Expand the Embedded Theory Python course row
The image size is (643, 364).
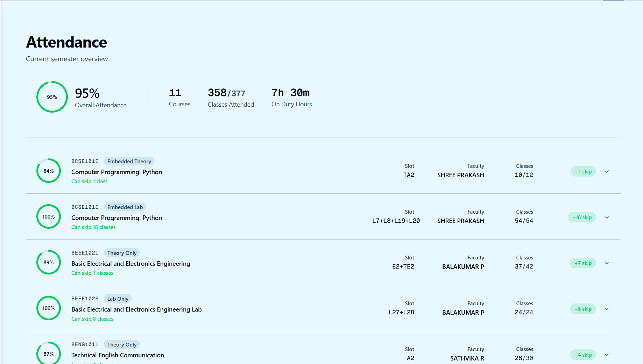[607, 171]
